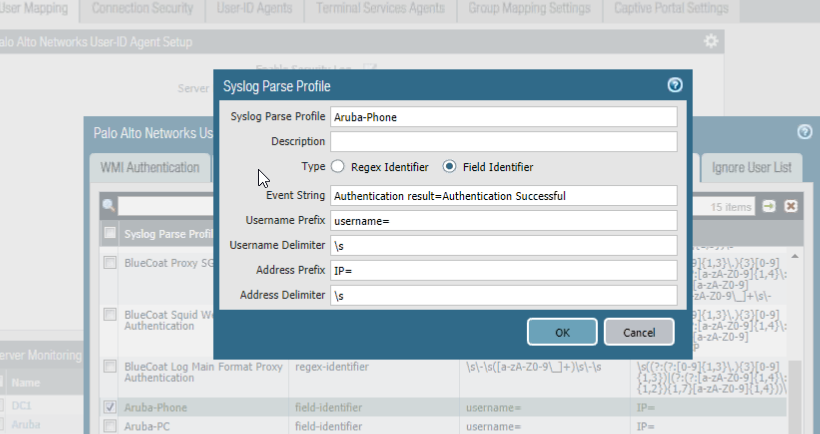Open help in Syslog Parse Profile dialog
This screenshot has width=820, height=434.
coord(675,85)
